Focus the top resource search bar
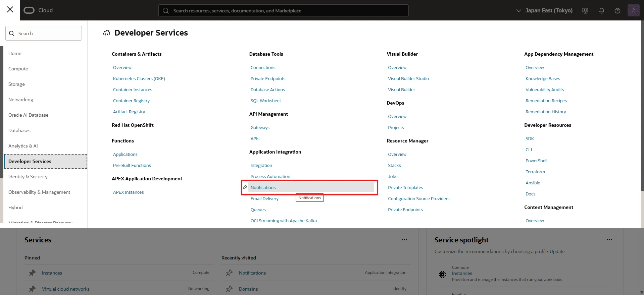The image size is (644, 295). tap(284, 11)
